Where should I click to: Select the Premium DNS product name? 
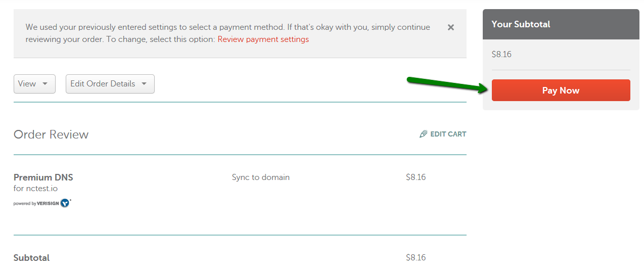[x=43, y=177]
